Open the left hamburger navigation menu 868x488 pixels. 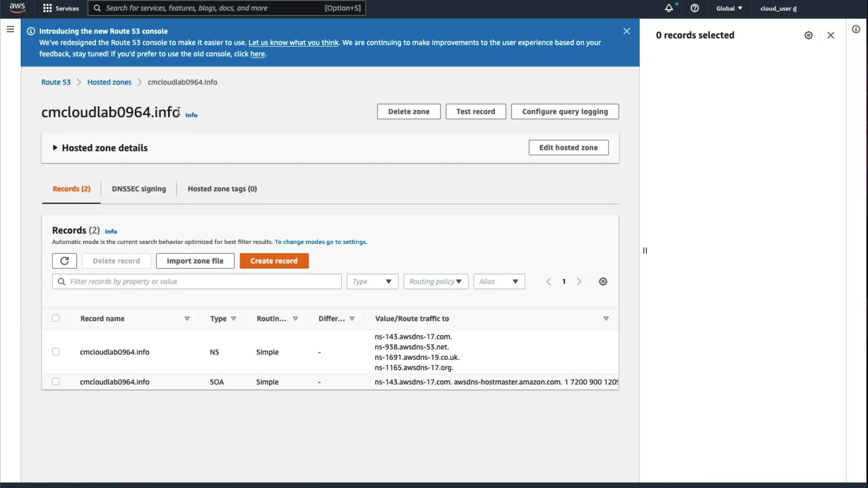pyautogui.click(x=10, y=29)
